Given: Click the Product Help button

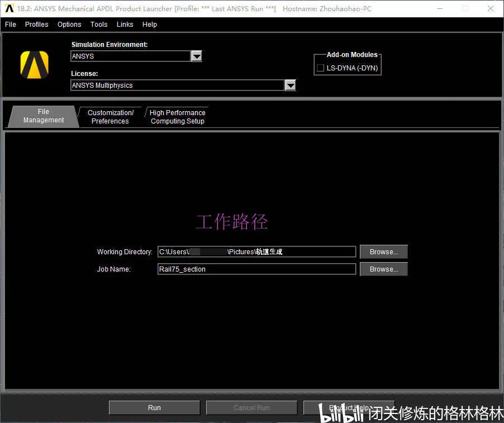Looking at the screenshot, I should click(349, 407).
